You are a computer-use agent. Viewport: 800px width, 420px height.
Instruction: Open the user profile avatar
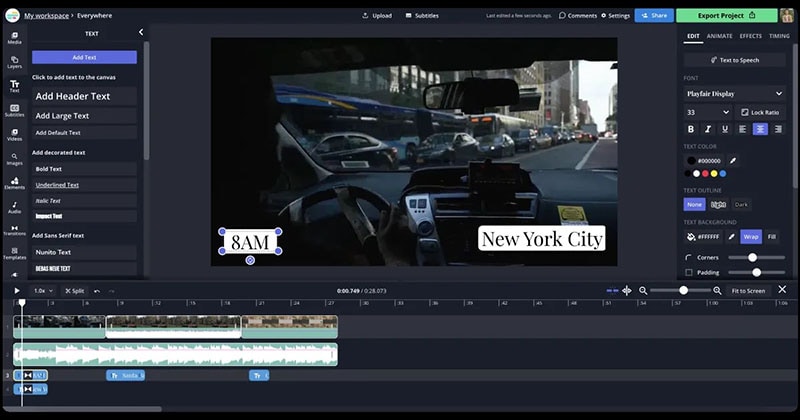click(x=786, y=15)
